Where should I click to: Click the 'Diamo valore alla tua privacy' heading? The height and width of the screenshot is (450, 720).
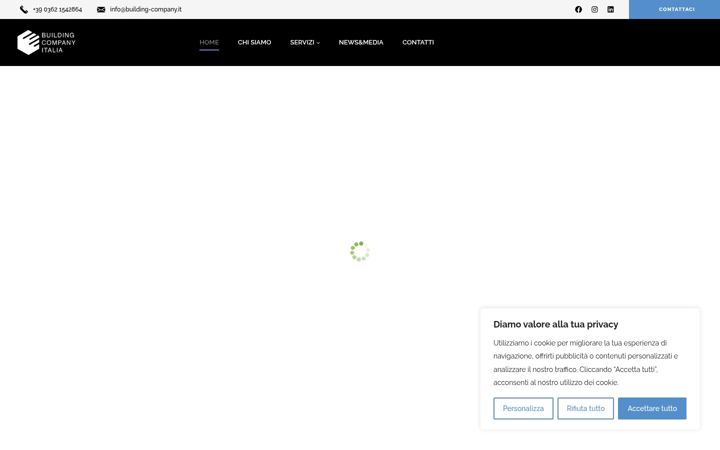pos(556,324)
